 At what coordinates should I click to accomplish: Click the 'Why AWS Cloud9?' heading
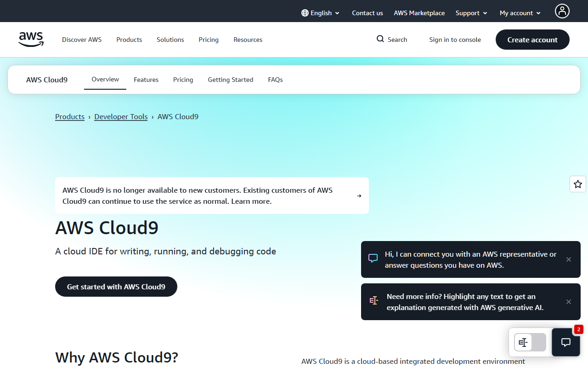pos(117,357)
